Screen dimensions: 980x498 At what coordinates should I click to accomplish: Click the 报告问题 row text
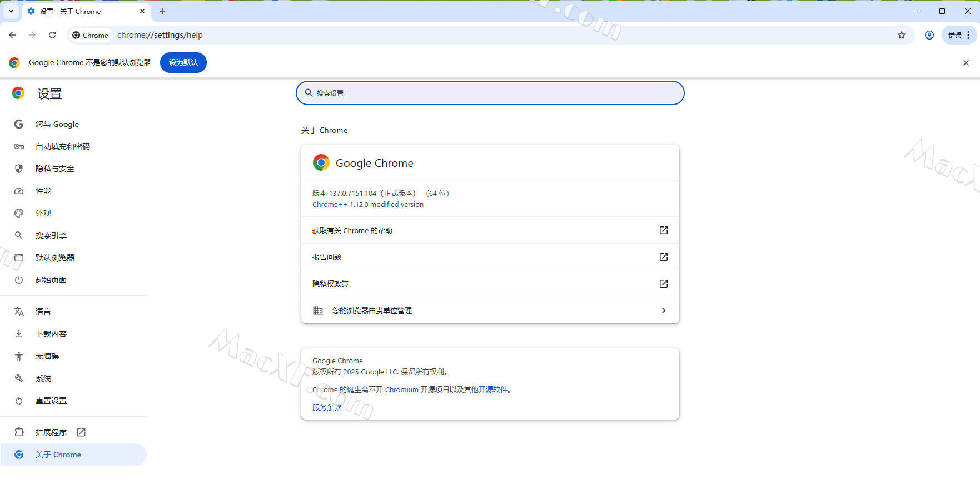tap(327, 257)
